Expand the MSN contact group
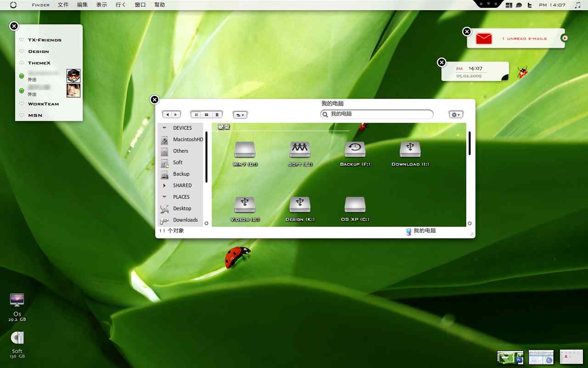The width and height of the screenshot is (588, 368). tap(22, 115)
